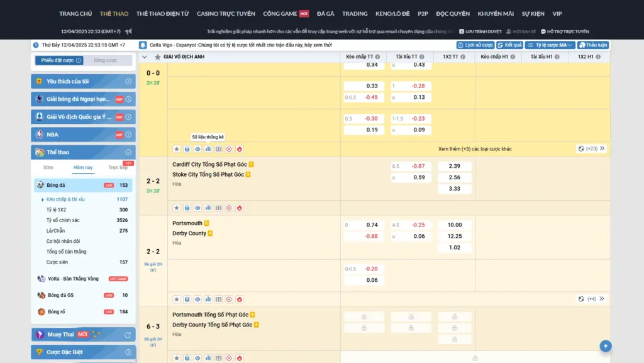Star the GIẢI VÔ ĐỊCH ANH league

157,57
